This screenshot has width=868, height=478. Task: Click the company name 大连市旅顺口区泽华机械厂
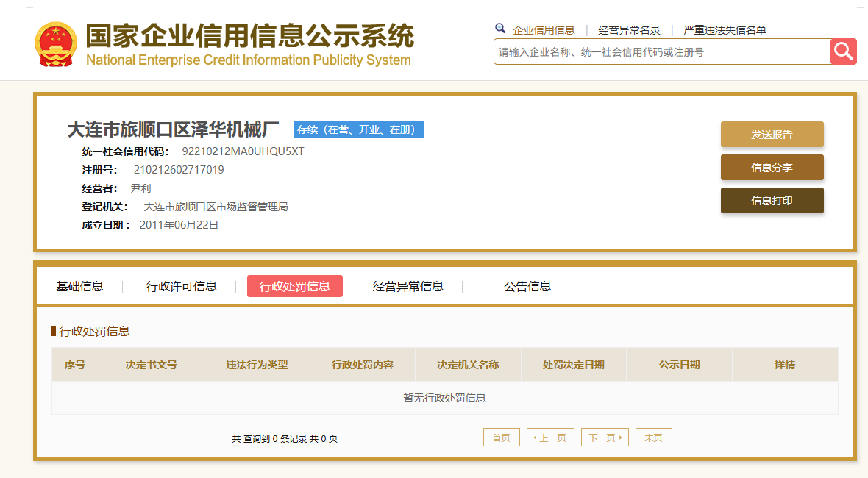point(173,129)
